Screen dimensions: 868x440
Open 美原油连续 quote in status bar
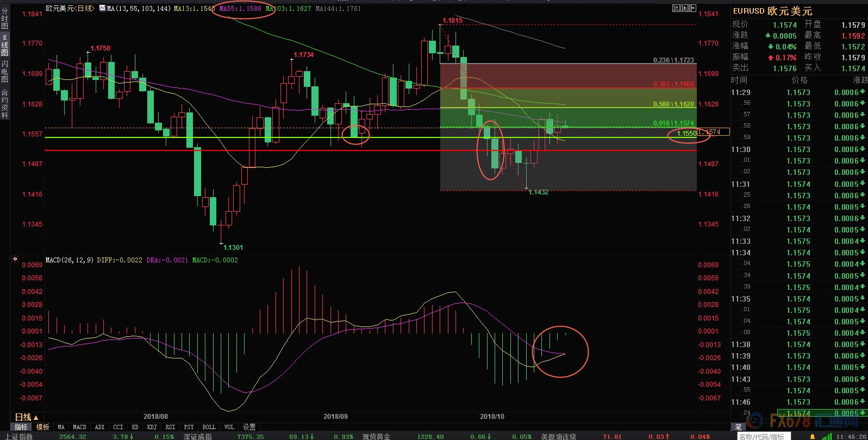click(558, 436)
